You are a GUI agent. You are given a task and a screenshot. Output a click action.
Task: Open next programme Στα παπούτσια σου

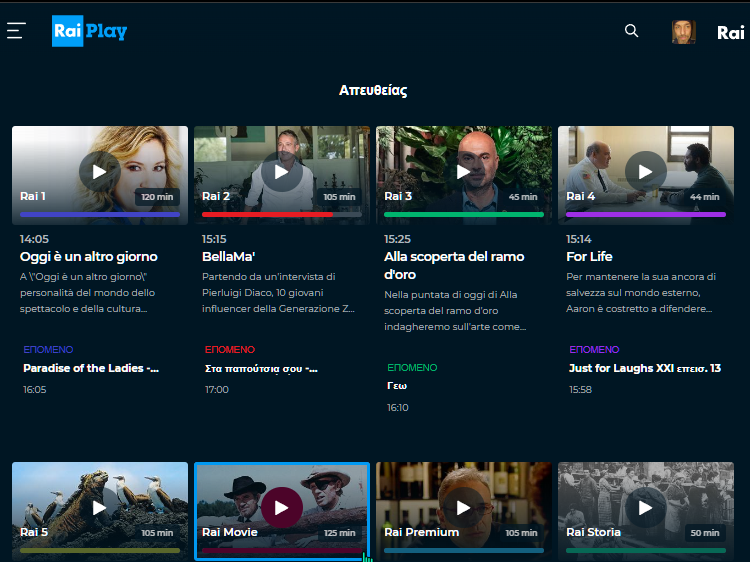click(x=261, y=369)
